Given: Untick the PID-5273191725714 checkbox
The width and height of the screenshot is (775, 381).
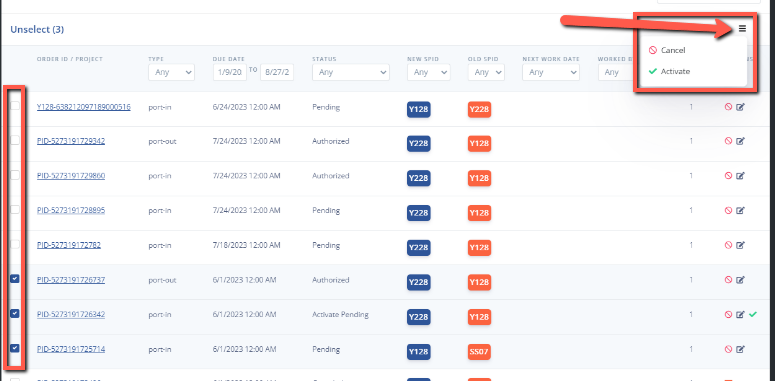Looking at the screenshot, I should click(15, 348).
